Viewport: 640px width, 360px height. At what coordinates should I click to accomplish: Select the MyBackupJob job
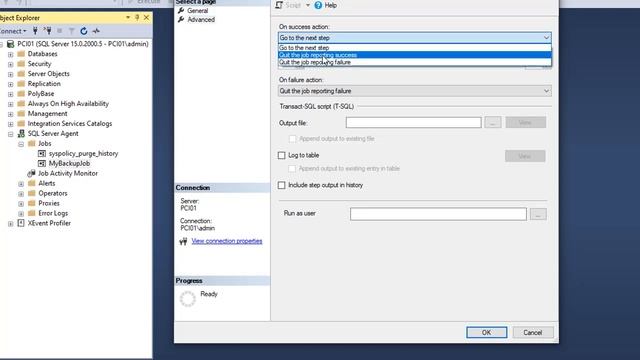pyautogui.click(x=69, y=163)
